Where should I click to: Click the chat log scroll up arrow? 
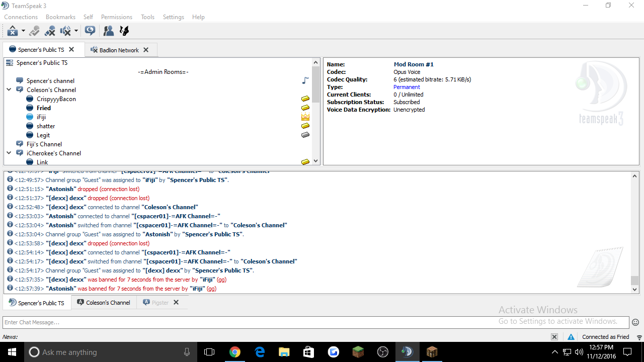(635, 176)
